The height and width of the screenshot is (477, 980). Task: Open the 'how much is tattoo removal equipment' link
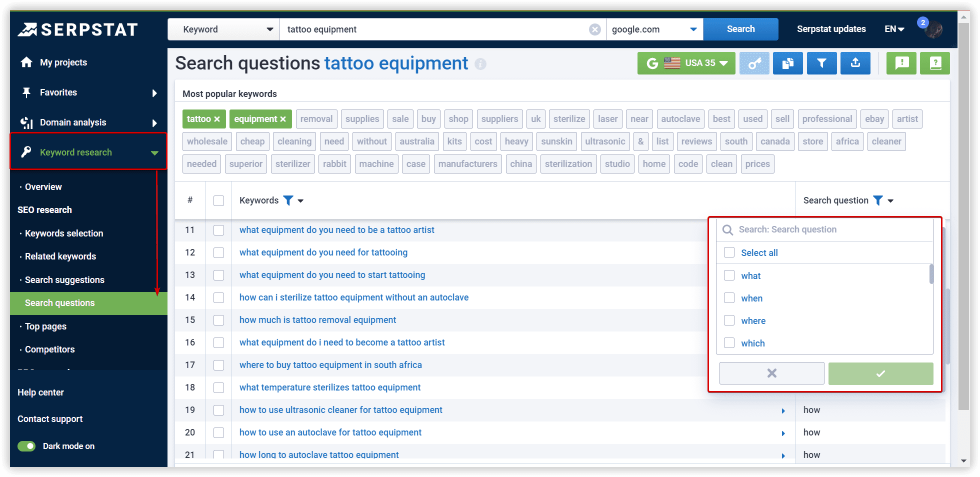(x=317, y=319)
